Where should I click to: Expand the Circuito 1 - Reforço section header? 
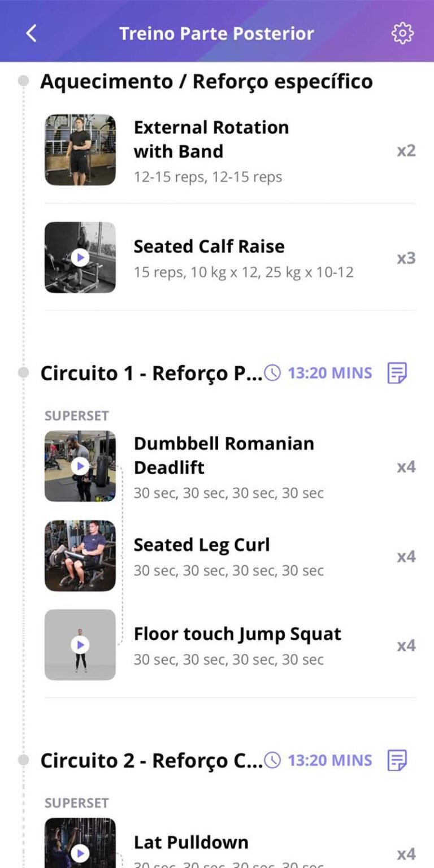coord(151,374)
